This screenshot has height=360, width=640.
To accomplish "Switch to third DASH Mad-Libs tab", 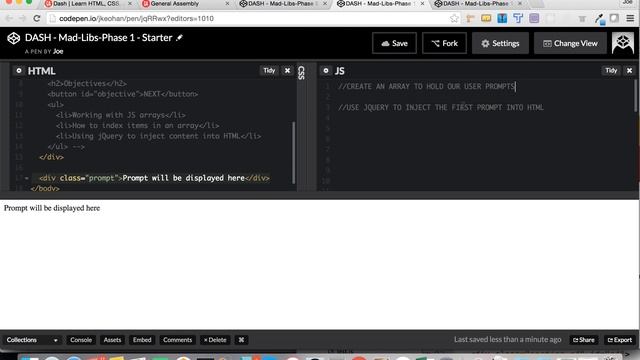I will (x=281, y=4).
